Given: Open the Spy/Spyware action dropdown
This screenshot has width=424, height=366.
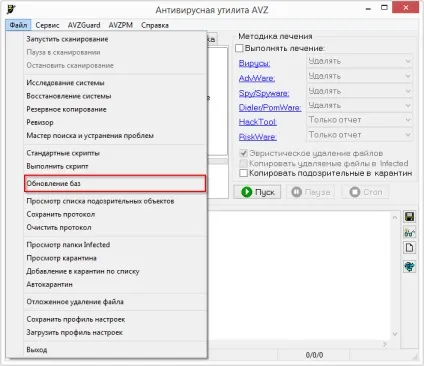Looking at the screenshot, I should click(359, 91).
